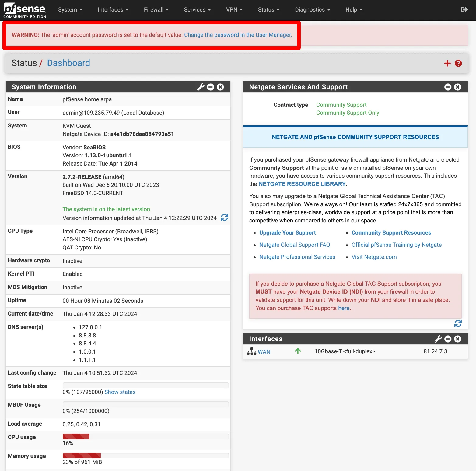Open the Diagnostics dropdown menu
476x471 pixels.
point(312,10)
